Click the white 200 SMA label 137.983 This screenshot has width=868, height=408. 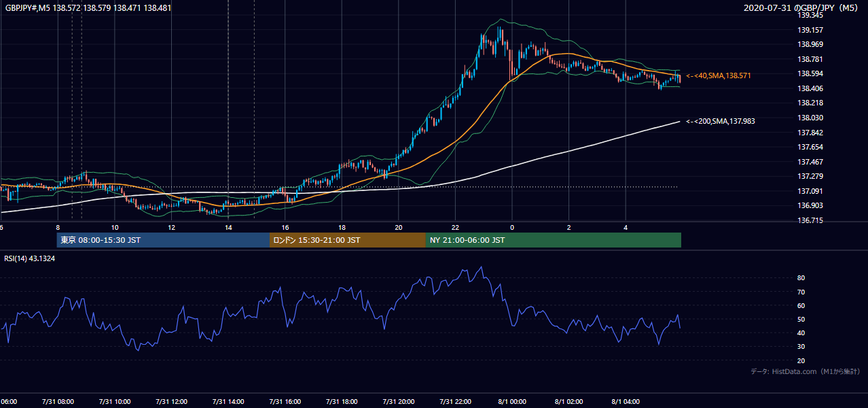(x=721, y=121)
